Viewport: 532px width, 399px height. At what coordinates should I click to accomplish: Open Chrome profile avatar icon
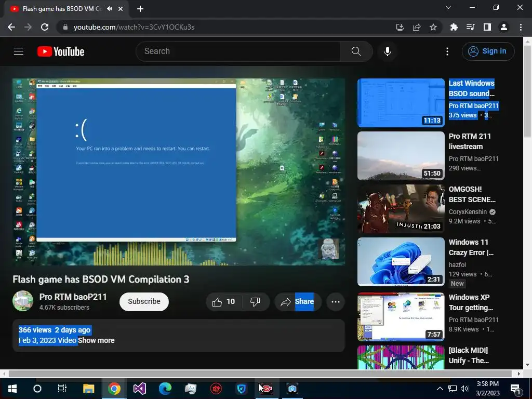504,27
